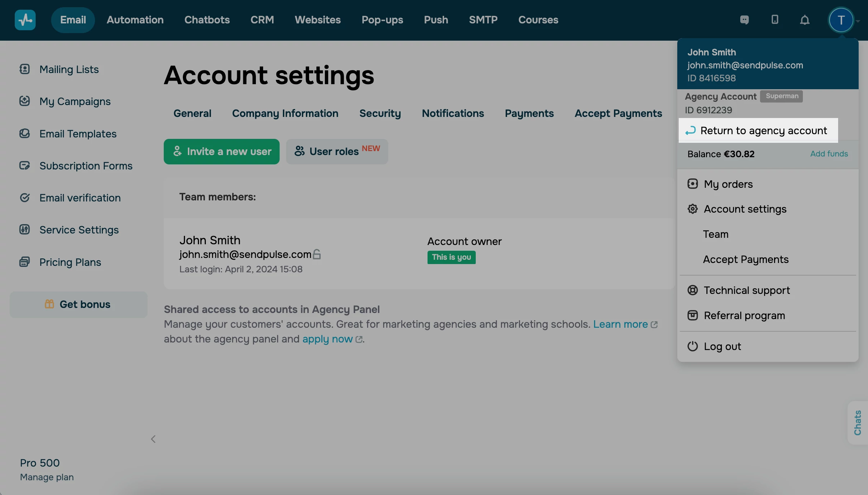Click the SendPulse logo icon
868x495 pixels.
tap(25, 20)
